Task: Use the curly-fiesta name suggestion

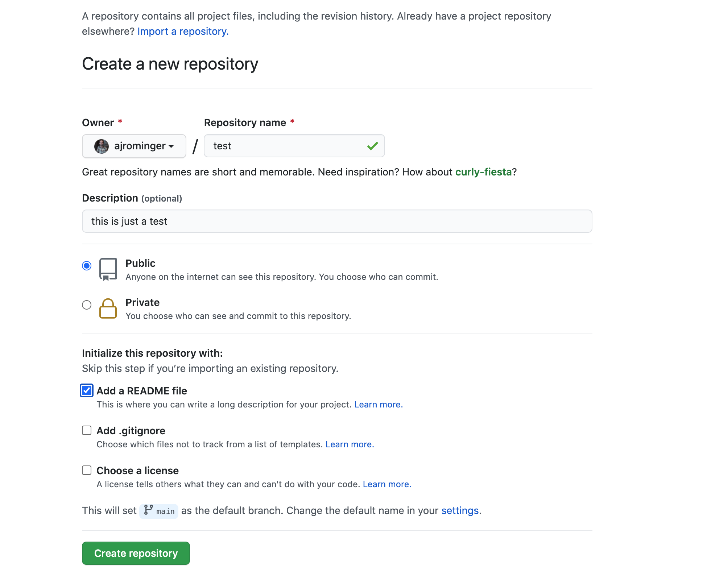Action: tap(483, 172)
